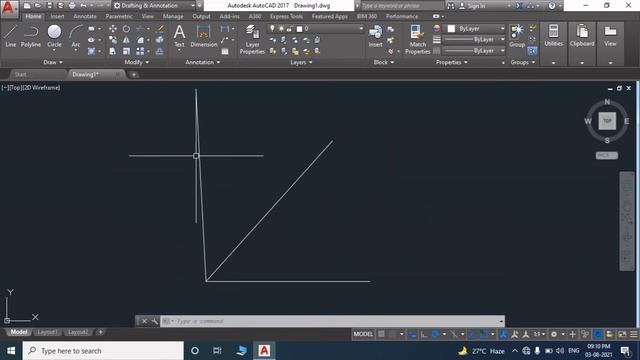The height and width of the screenshot is (360, 640).
Task: Switch to the Express Tools tab
Action: (x=286, y=16)
